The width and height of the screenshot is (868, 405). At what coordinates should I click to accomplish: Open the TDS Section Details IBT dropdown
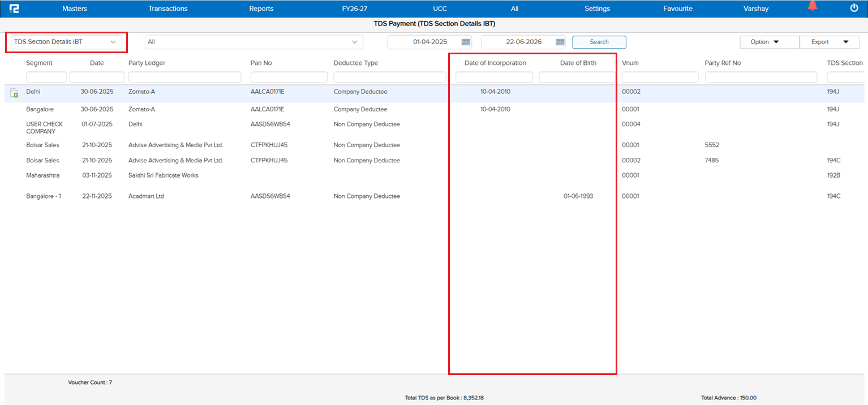[66, 42]
